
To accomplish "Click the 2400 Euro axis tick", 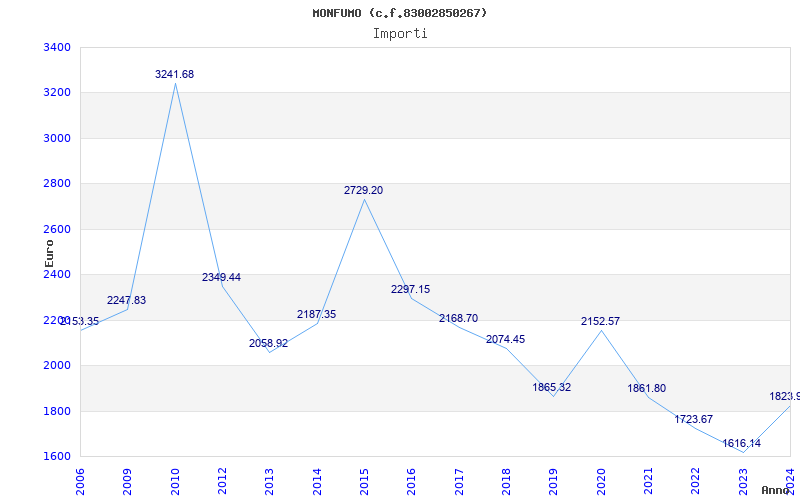I will (x=57, y=274).
